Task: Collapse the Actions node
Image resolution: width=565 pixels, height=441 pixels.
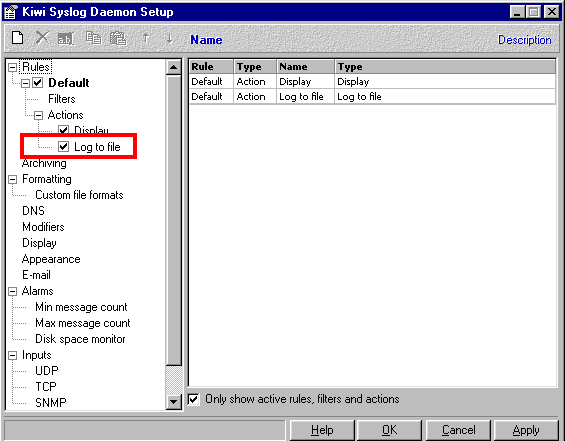Action: 38,115
